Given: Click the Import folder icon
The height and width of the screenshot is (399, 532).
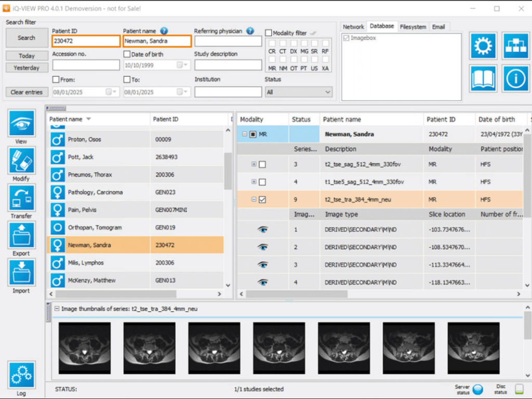Looking at the screenshot, I should point(21,272).
